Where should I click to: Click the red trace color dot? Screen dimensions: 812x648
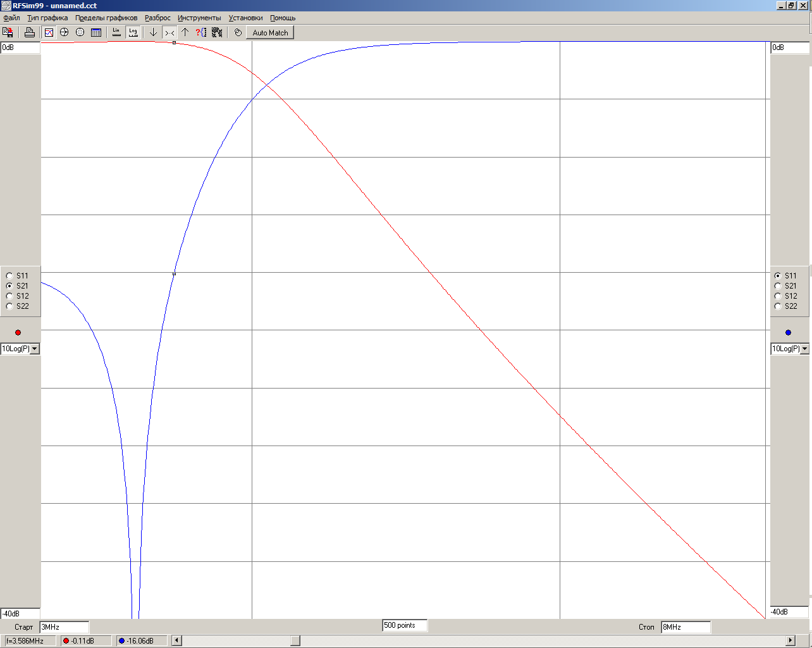[18, 333]
